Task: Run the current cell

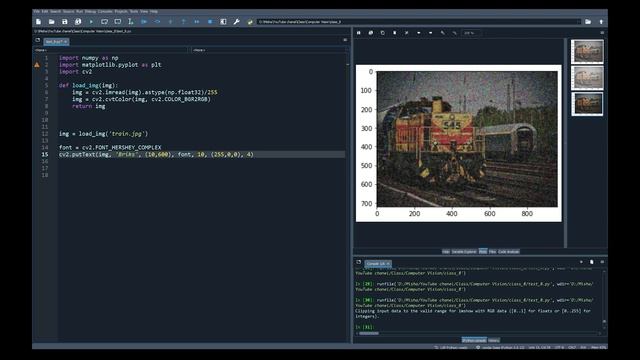Action: 104,22
